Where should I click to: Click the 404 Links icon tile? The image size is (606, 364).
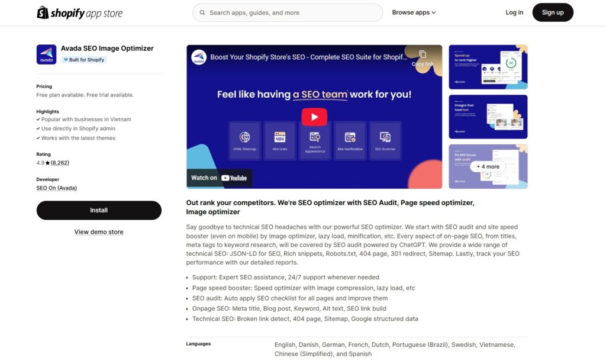click(x=280, y=141)
